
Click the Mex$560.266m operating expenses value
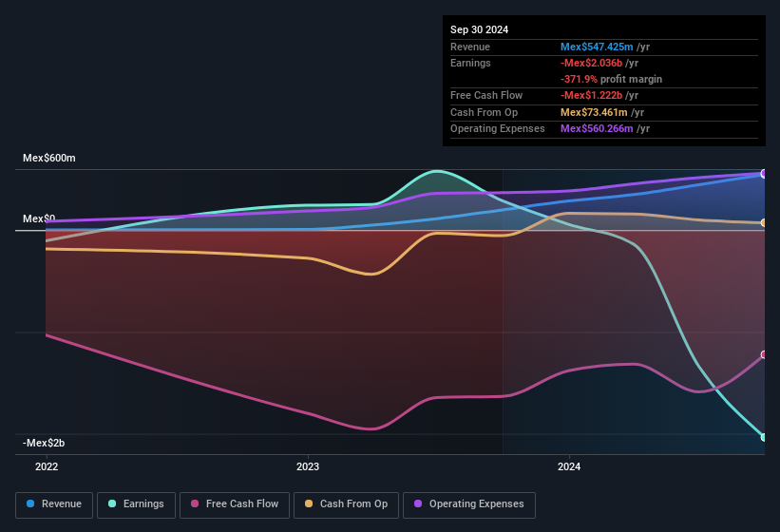(597, 129)
